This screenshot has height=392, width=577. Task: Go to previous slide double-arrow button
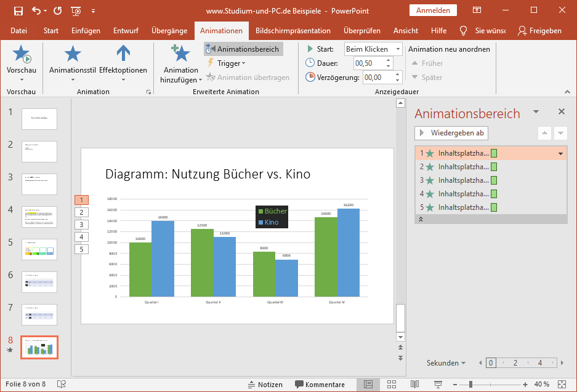[400, 347]
